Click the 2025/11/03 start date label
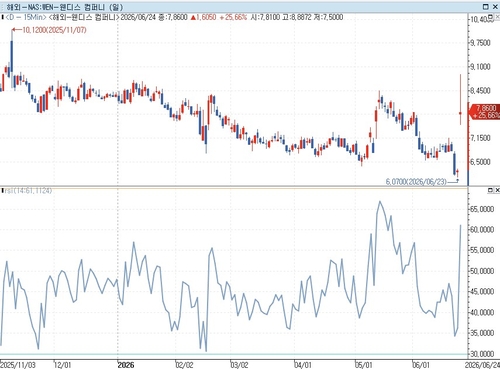 click(x=18, y=364)
